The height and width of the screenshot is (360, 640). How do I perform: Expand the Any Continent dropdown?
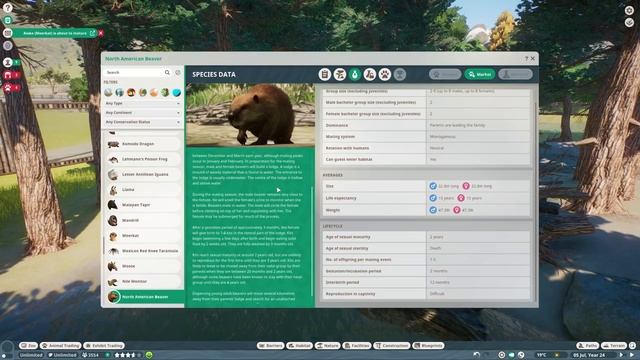point(142,113)
